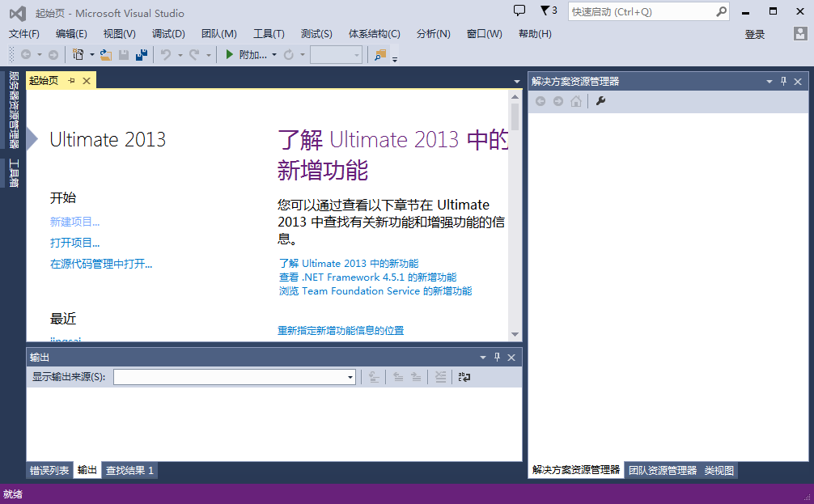Open the 输出 panel window position menu

pos(483,357)
